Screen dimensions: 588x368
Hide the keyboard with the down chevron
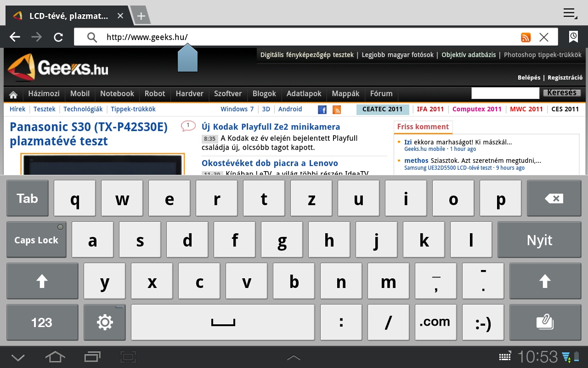[x=18, y=357]
